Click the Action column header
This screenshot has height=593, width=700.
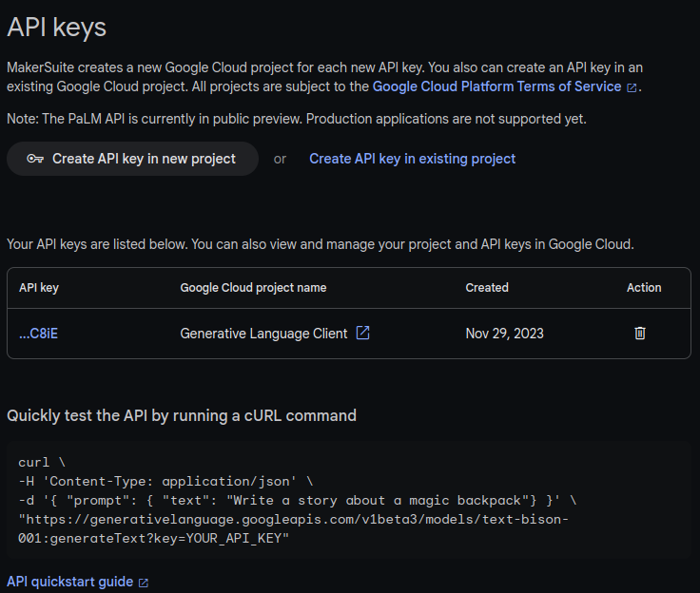coord(644,288)
